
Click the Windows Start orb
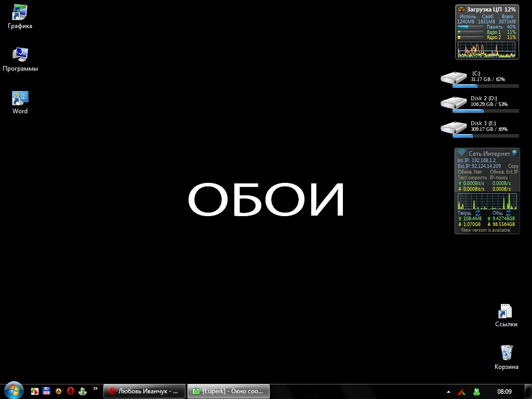click(14, 391)
